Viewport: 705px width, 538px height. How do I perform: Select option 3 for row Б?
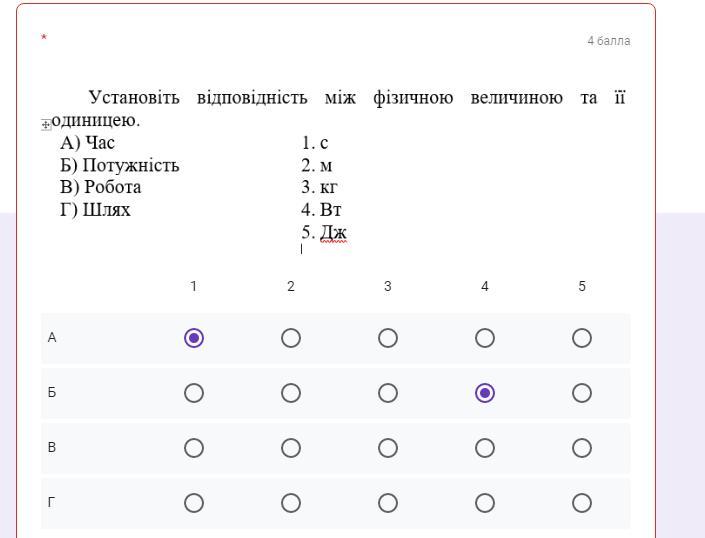pyautogui.click(x=388, y=393)
